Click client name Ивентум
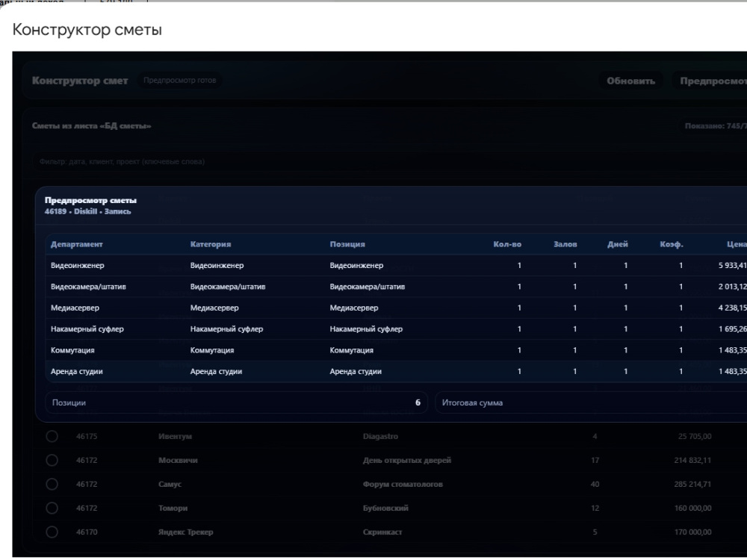Viewport: 747px width, 560px height. [x=175, y=436]
